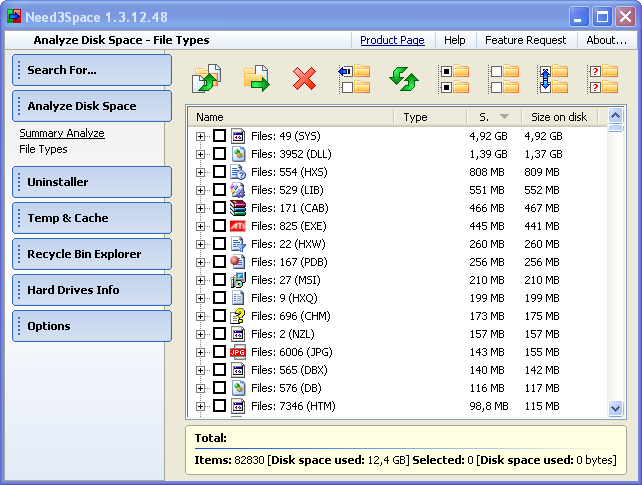Image resolution: width=642 pixels, height=485 pixels.
Task: Click the Feature Request button
Action: [525, 40]
